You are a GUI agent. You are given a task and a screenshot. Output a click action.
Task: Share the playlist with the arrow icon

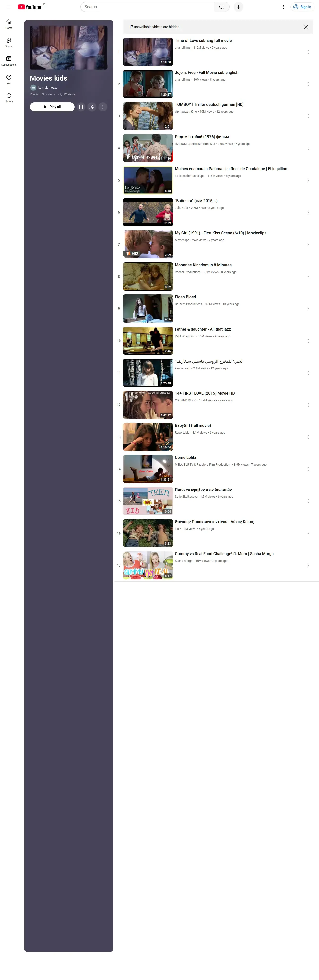coord(92,107)
